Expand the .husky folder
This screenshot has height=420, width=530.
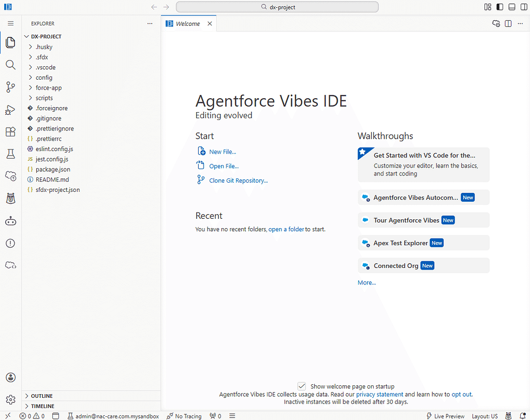click(x=91, y=47)
